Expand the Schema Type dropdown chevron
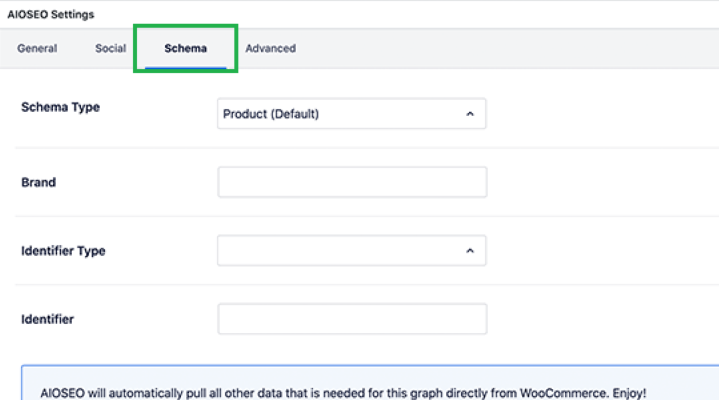719x400 pixels. coord(469,114)
